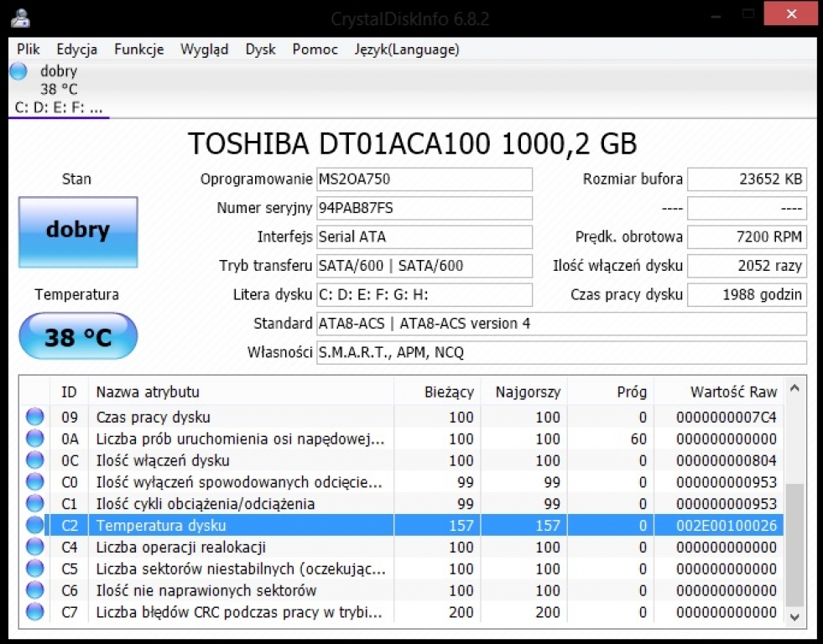Viewport: 823px width, 644px height.
Task: Click the attribute list scrollbar thumb
Action: coord(794,545)
